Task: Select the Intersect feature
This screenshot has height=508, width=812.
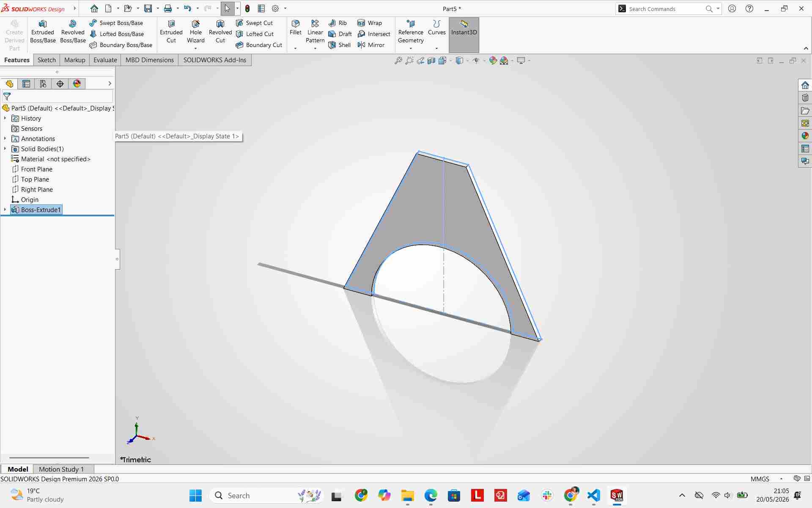Action: tap(374, 34)
